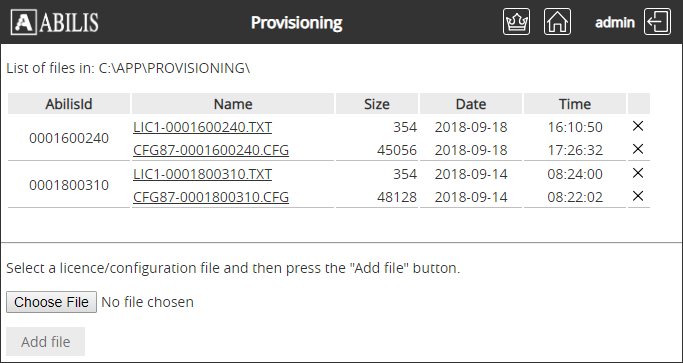Viewport: 683px width, 363px height.
Task: Click the logout icon next to admin
Action: pos(657,22)
